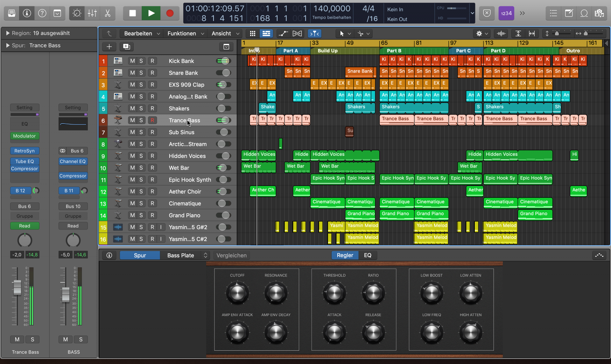This screenshot has width=611, height=364.
Task: Stop playback with the Stop button
Action: (132, 13)
